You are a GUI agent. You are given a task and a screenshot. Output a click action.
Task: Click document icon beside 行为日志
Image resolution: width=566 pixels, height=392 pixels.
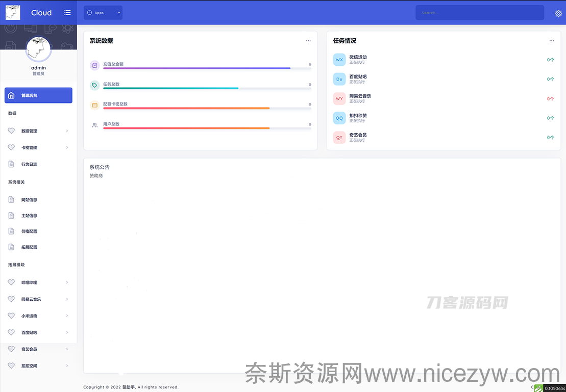(x=11, y=164)
